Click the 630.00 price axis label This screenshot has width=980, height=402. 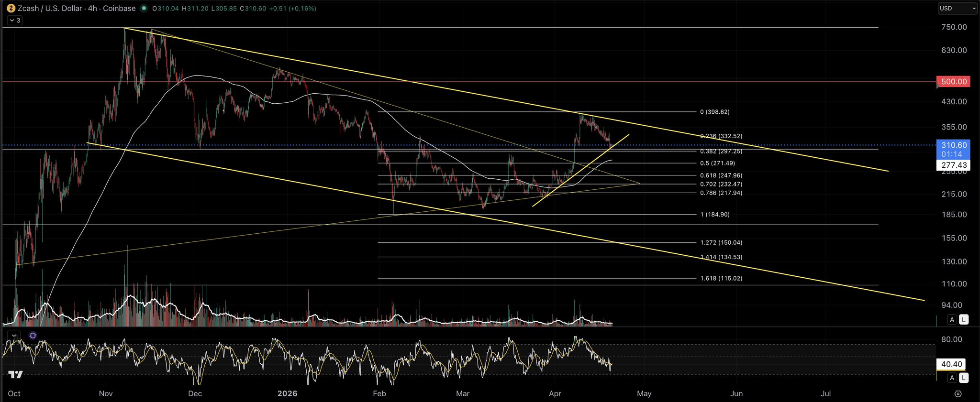pyautogui.click(x=954, y=50)
